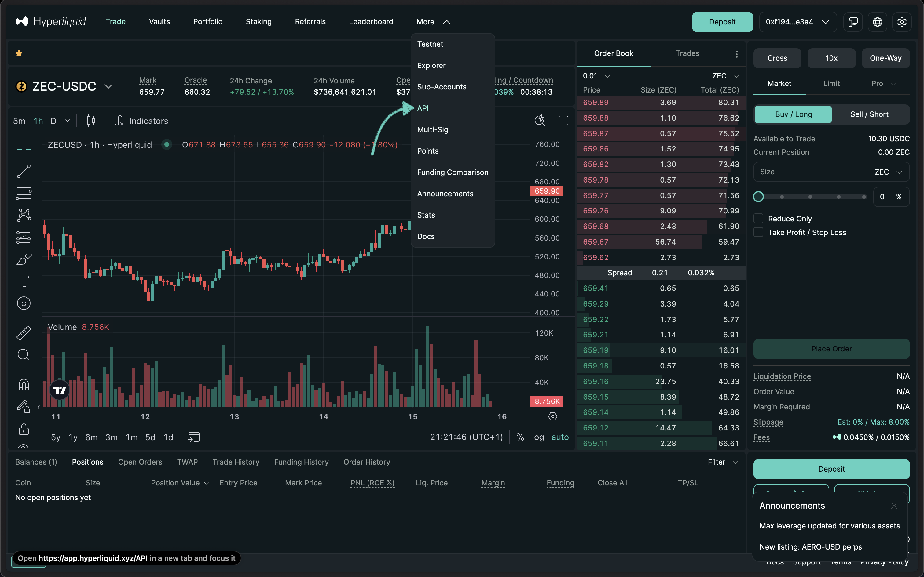
Task: Select the ruler measure tool
Action: pyautogui.click(x=24, y=333)
